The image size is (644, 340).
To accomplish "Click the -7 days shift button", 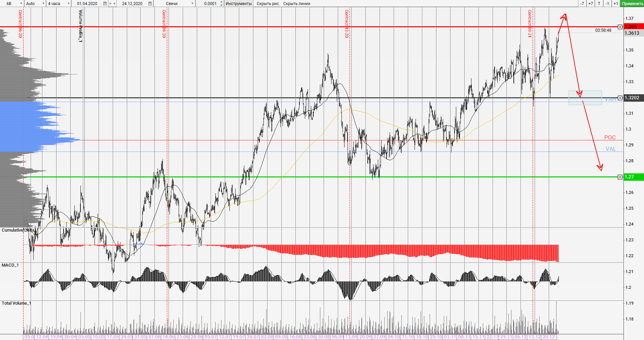I will (582, 3).
